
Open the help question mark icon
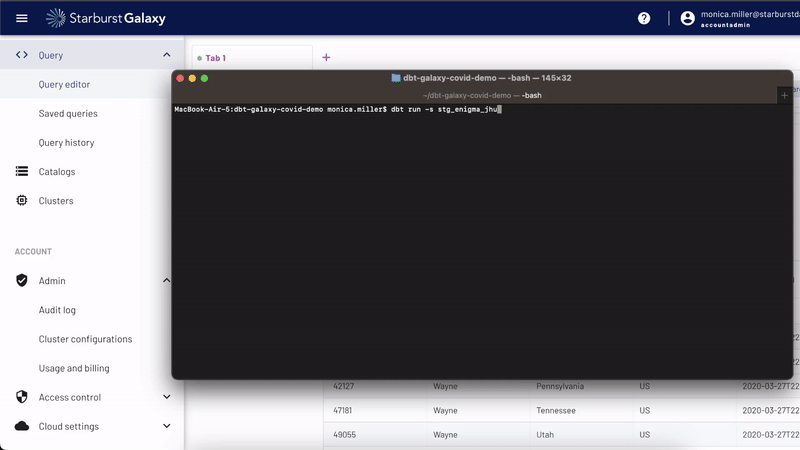point(644,18)
